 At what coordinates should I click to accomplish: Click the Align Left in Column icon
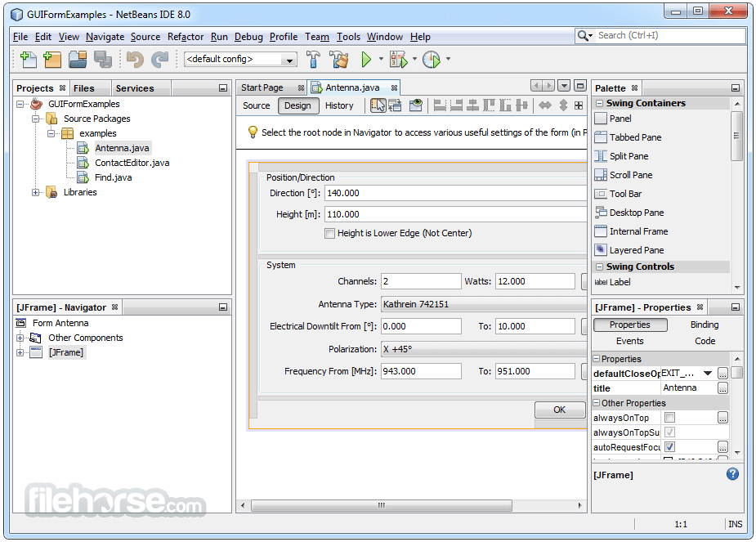tap(440, 105)
